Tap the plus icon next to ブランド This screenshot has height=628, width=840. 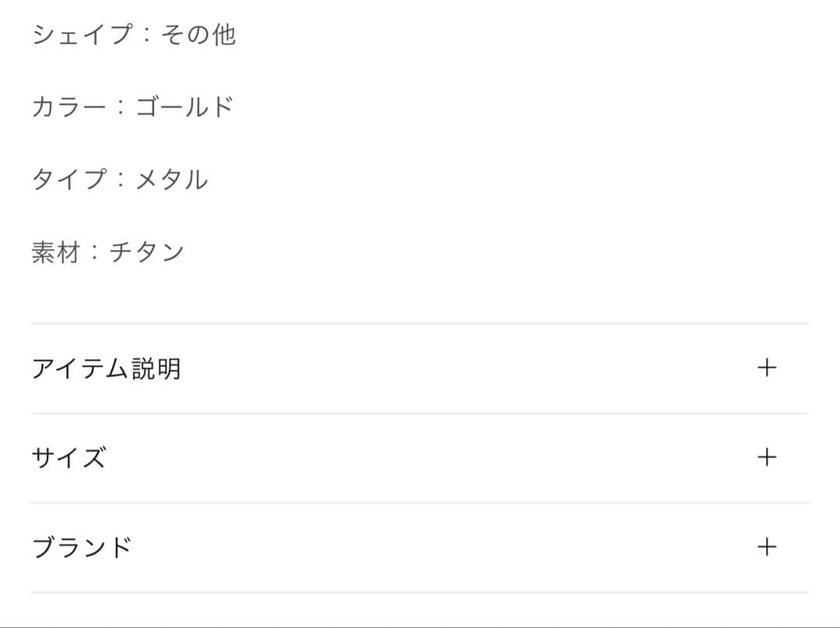click(x=767, y=546)
